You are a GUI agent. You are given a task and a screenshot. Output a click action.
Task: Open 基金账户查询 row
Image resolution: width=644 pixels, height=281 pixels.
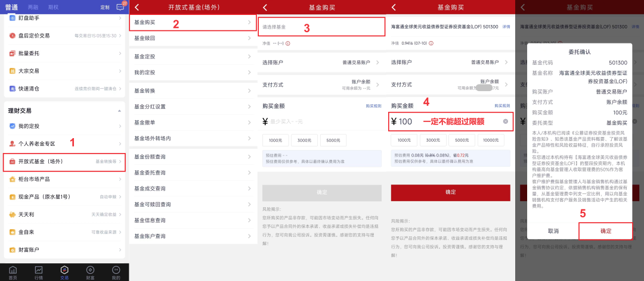(193, 236)
